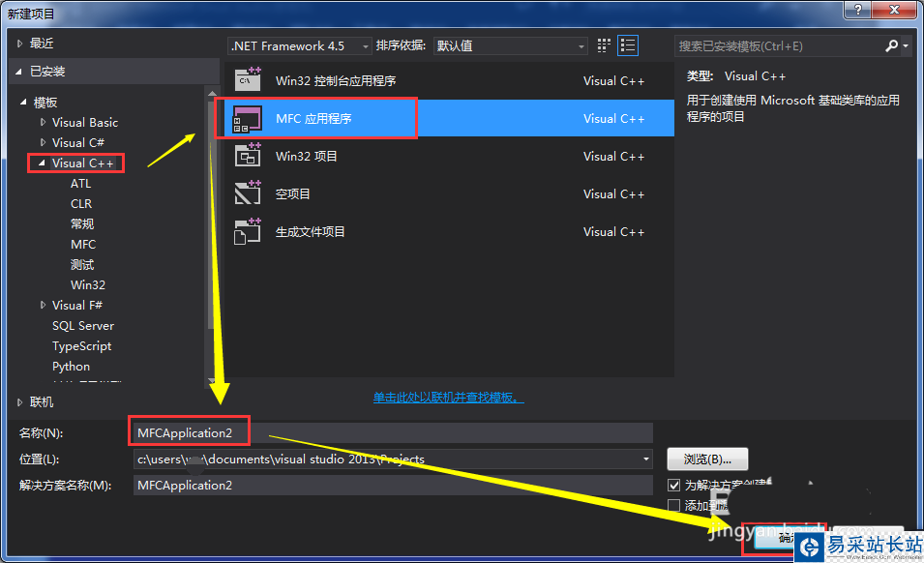Click the search magnifier icon
This screenshot has width=924, height=563.
[x=892, y=45]
